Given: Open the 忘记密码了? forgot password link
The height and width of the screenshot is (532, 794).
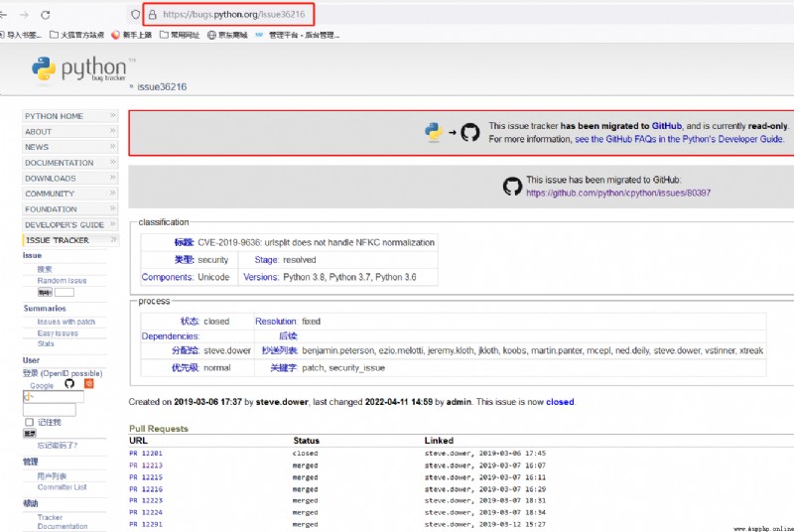Looking at the screenshot, I should 58,446.
